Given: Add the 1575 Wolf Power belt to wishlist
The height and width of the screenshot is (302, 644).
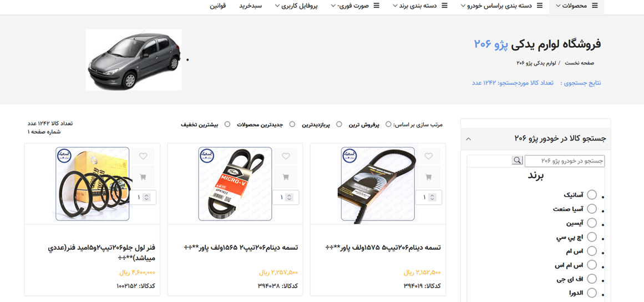Looking at the screenshot, I should coord(428,156).
